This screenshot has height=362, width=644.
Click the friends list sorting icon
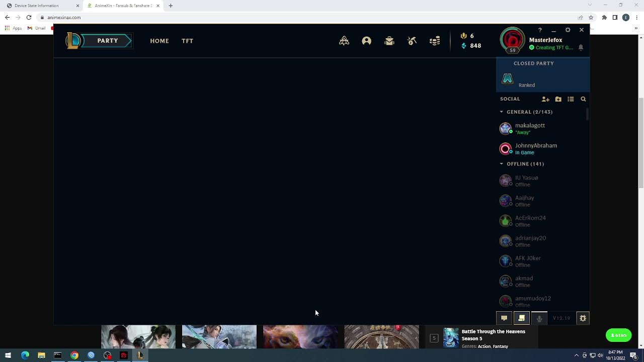(571, 99)
